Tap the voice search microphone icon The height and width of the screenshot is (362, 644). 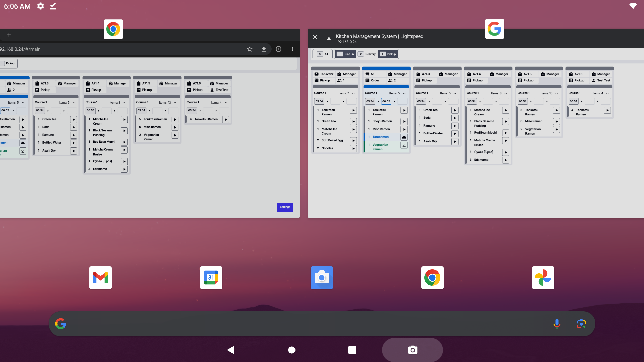(x=557, y=323)
